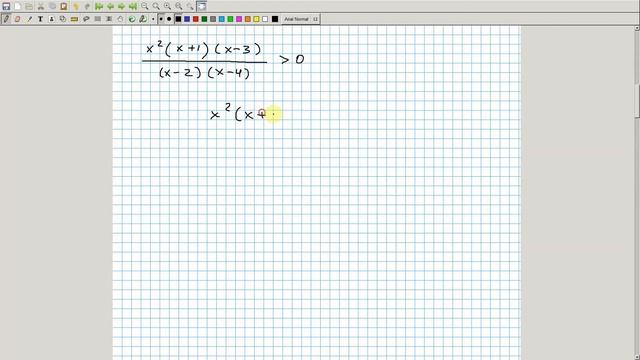Viewport: 640px width, 360px height.
Task: Pick the blue color swatch
Action: [187, 19]
